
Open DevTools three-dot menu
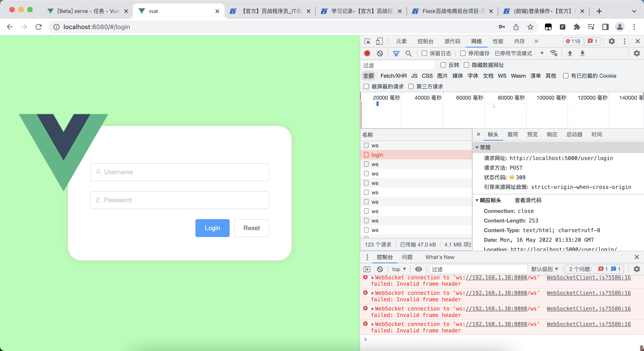click(625, 41)
